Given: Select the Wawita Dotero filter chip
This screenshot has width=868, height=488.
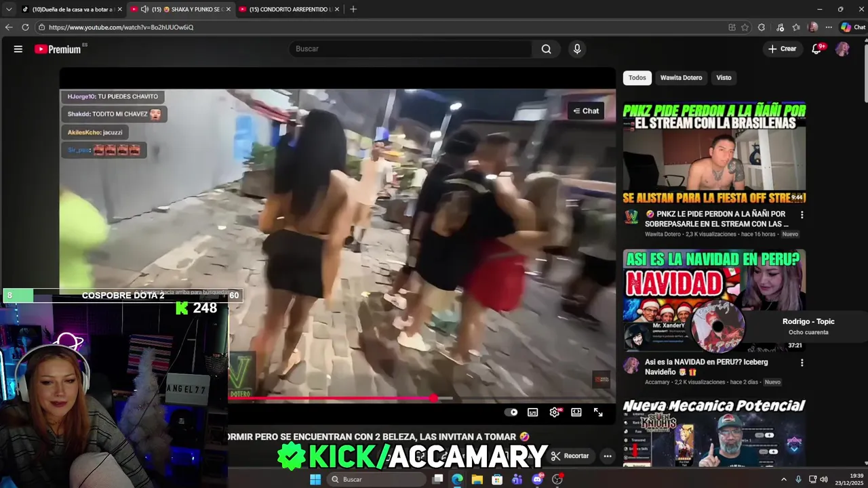Looking at the screenshot, I should [681, 78].
